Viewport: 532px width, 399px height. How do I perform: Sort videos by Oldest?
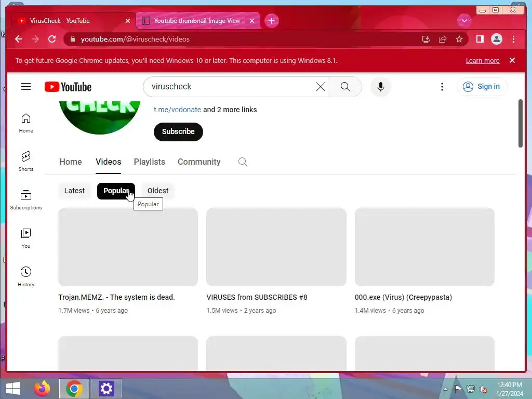[158, 191]
